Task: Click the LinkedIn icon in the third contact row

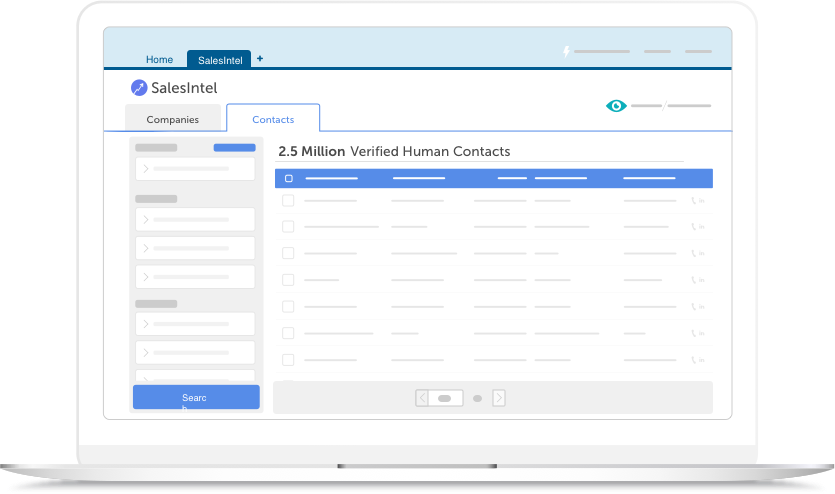Action: click(701, 253)
